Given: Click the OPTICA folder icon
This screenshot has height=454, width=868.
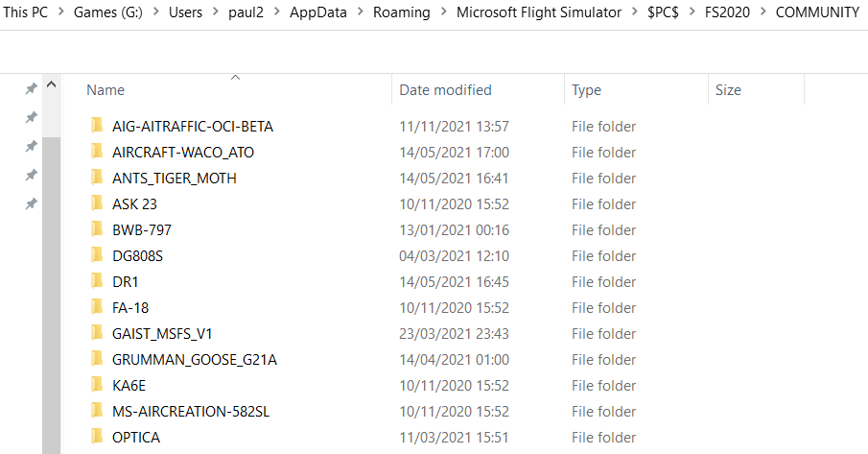Looking at the screenshot, I should [x=96, y=437].
